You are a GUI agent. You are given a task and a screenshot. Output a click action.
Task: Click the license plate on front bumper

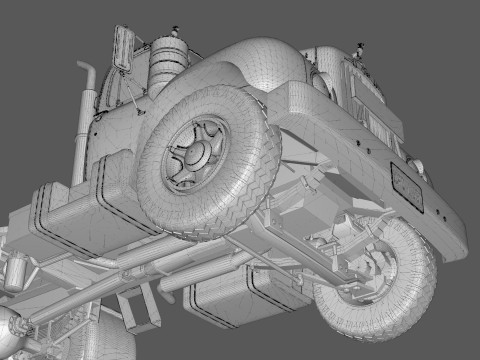click(x=407, y=187)
